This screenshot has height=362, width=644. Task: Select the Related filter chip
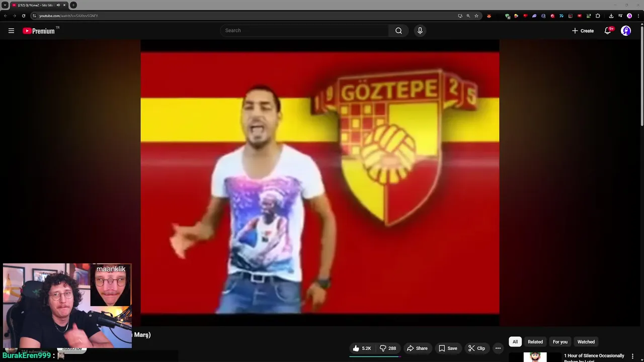pos(535,342)
